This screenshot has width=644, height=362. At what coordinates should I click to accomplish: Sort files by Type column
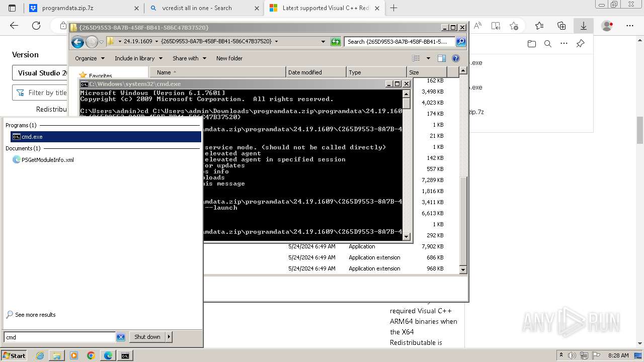coord(376,72)
